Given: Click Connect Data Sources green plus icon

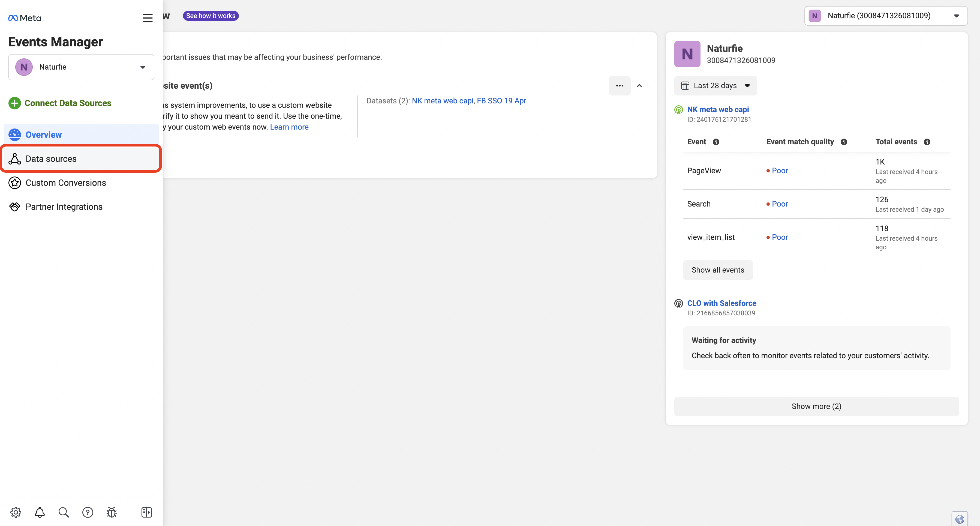Looking at the screenshot, I should [14, 103].
